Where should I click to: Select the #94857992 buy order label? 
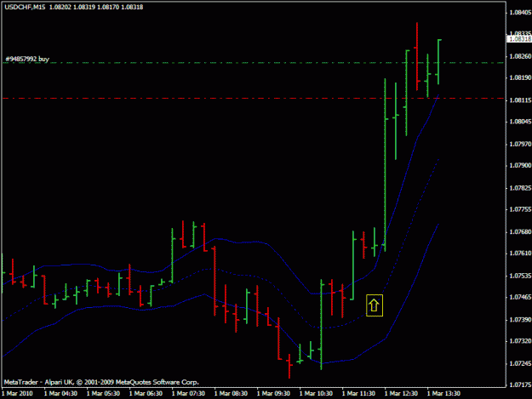(27, 59)
